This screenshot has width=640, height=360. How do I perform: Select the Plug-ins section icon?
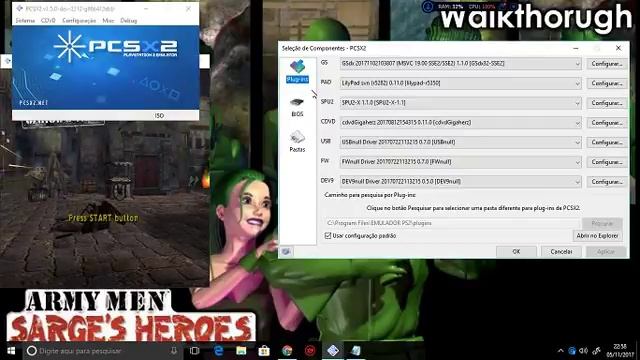coord(297,71)
